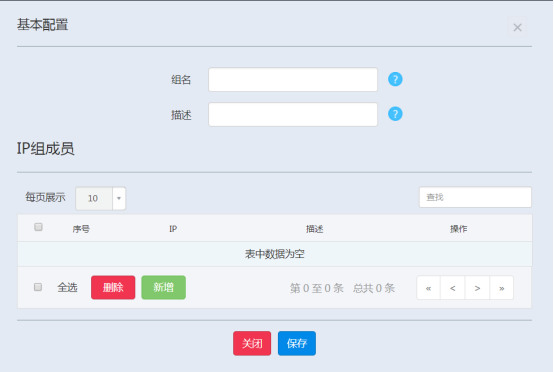This screenshot has height=372, width=554.
Task: Open the 每页展示 page size dropdown
Action: coord(101,198)
